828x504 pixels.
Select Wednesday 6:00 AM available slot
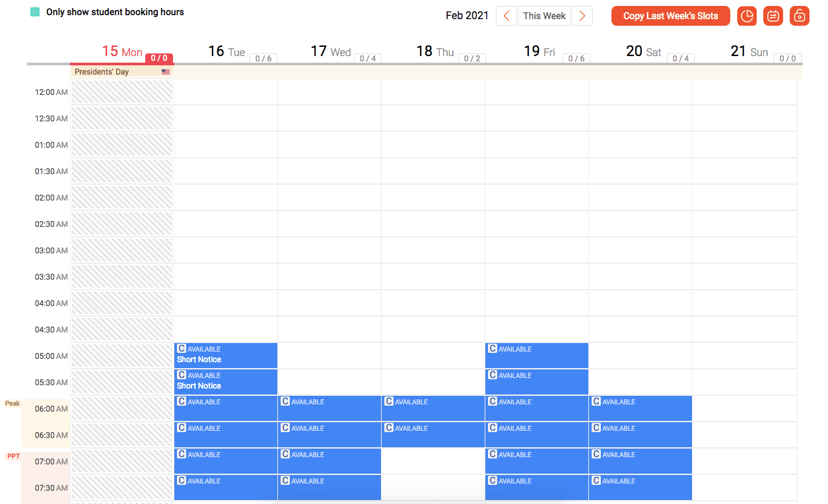point(329,408)
